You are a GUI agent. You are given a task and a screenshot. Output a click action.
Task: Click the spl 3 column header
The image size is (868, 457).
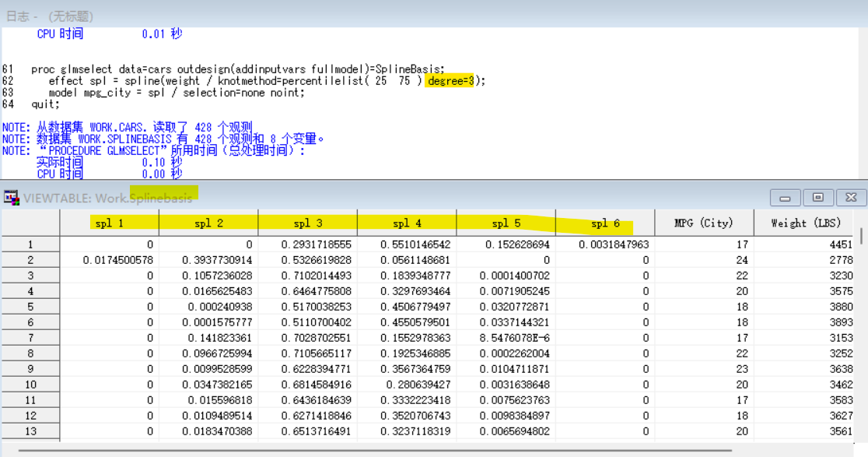coord(308,223)
